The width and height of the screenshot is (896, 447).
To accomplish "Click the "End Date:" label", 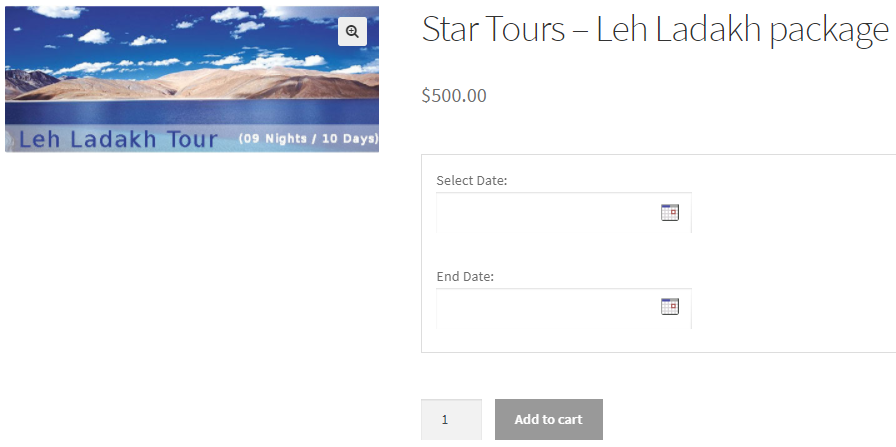I will coord(465,276).
